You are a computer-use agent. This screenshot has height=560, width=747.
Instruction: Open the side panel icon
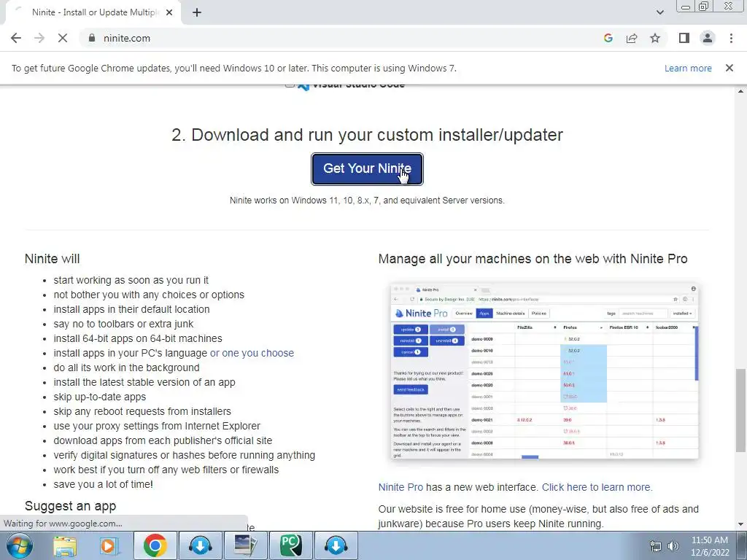click(684, 38)
